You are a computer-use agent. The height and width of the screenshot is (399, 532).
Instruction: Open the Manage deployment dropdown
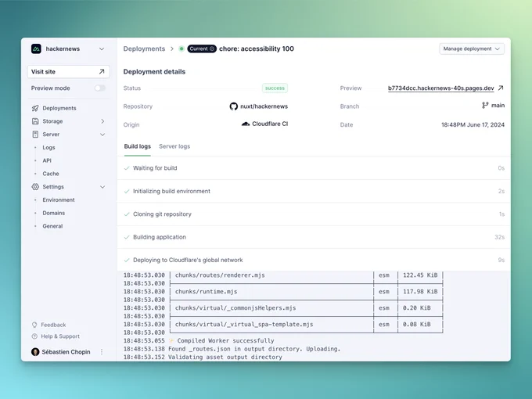click(472, 49)
